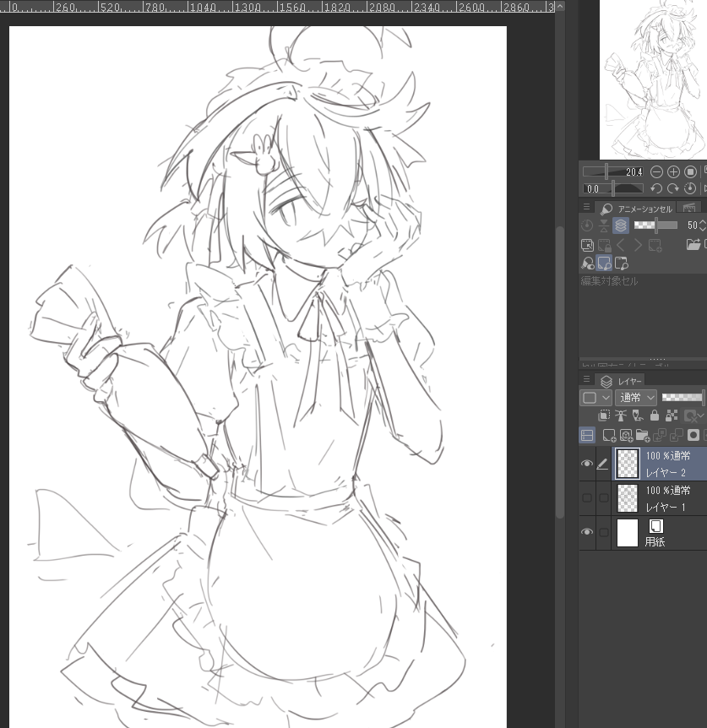
Task: Click the flip triangles icon in the cel panel
Action: [603, 225]
